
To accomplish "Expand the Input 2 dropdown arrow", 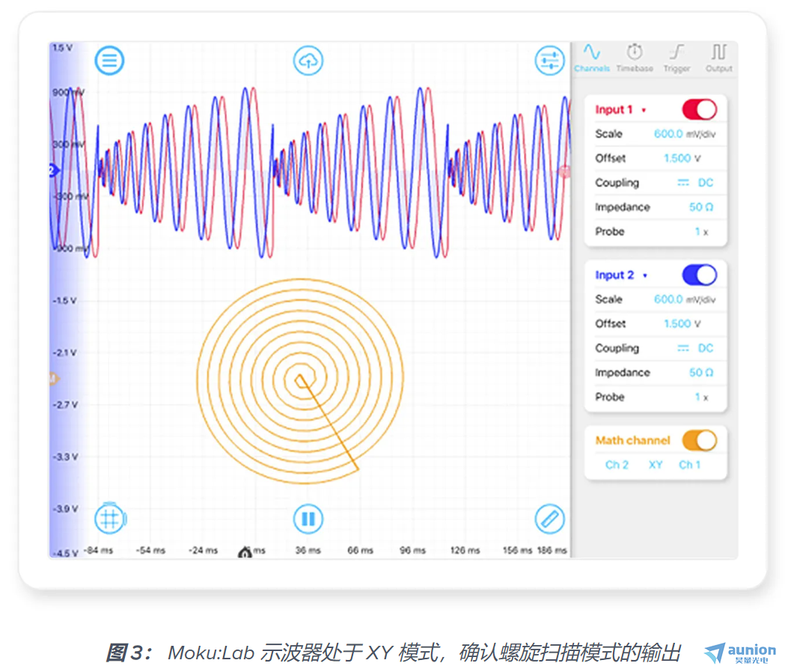I will coord(645,275).
